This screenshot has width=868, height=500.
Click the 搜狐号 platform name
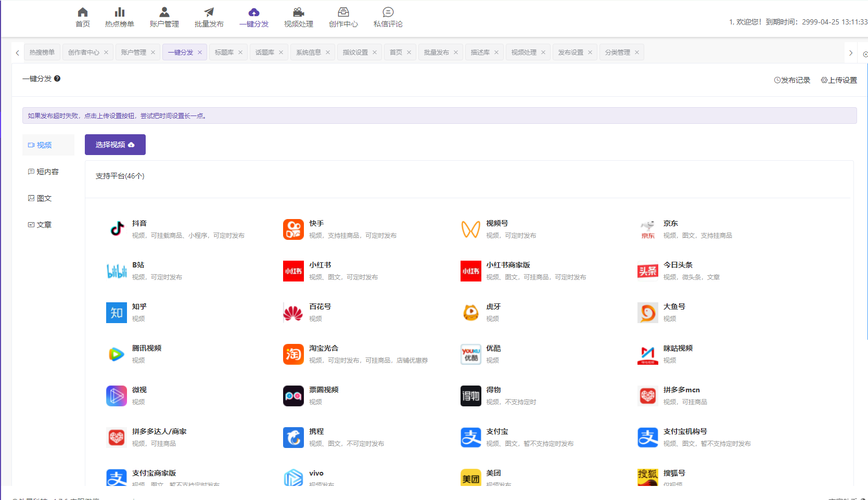coord(674,473)
